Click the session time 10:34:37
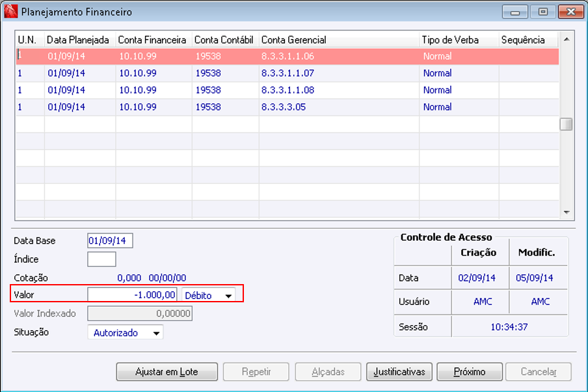The height and width of the screenshot is (392, 588). [509, 327]
